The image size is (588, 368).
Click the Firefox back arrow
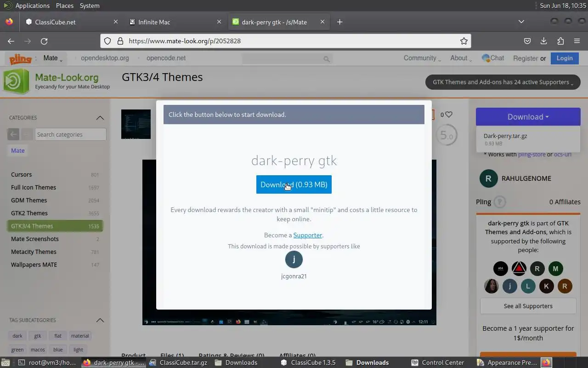point(11,41)
